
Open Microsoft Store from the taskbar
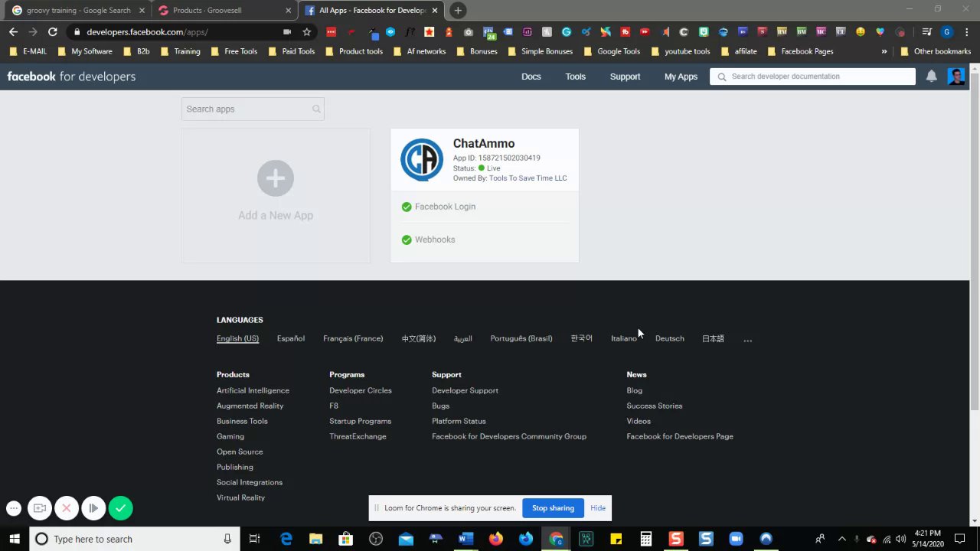[346, 539]
